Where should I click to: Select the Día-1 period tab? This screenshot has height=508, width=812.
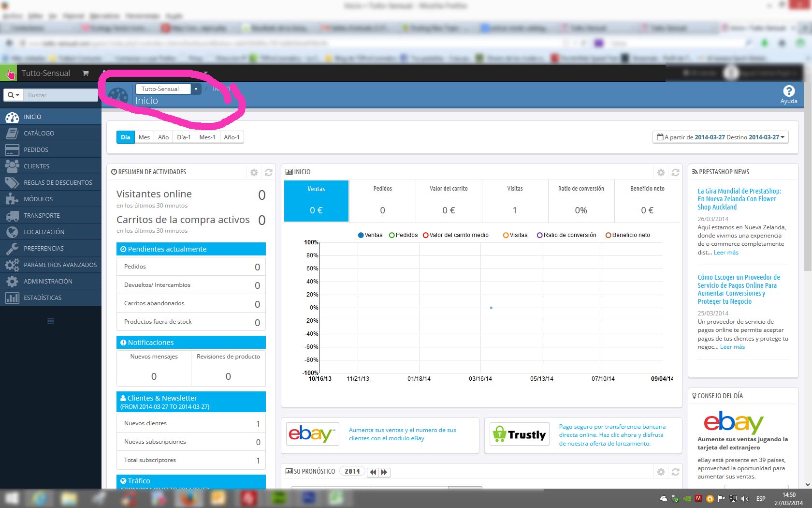pos(184,137)
